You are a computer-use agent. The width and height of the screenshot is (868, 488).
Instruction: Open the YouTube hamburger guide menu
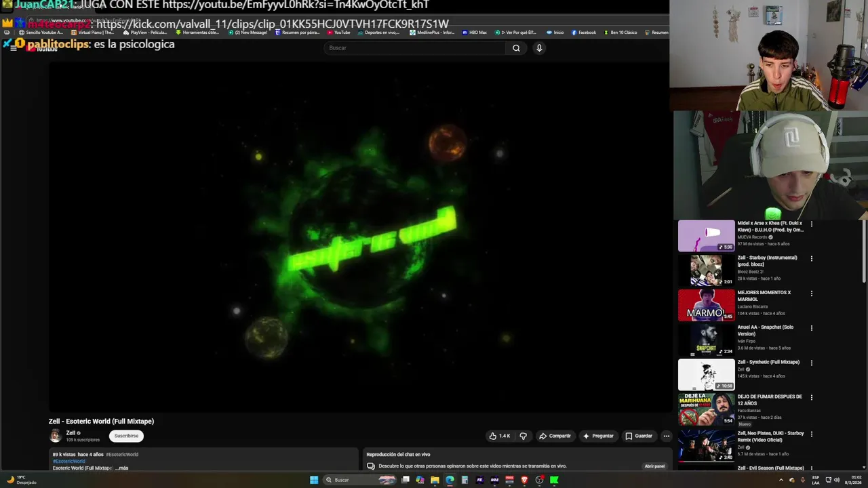(x=13, y=48)
